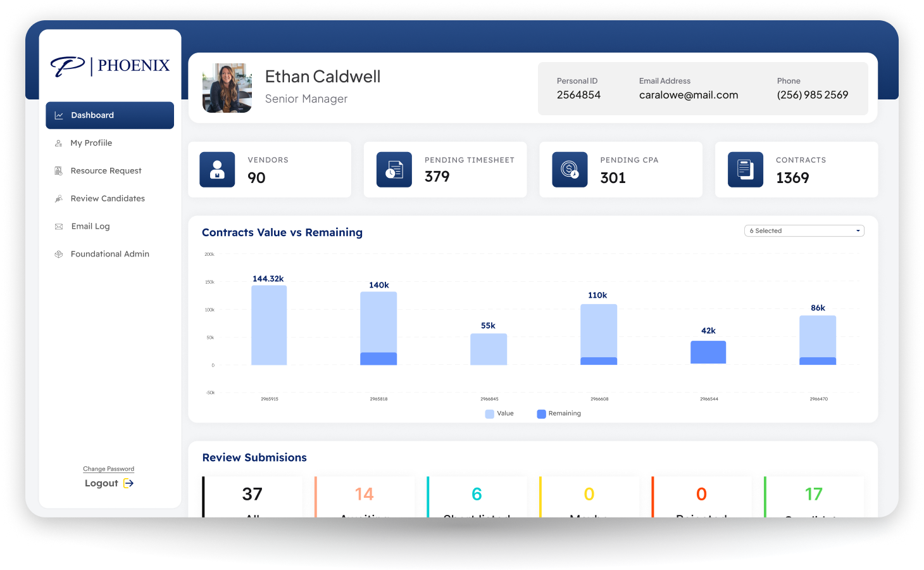924x570 pixels.
Task: Toggle the Value legend in the chart
Action: [x=499, y=413]
